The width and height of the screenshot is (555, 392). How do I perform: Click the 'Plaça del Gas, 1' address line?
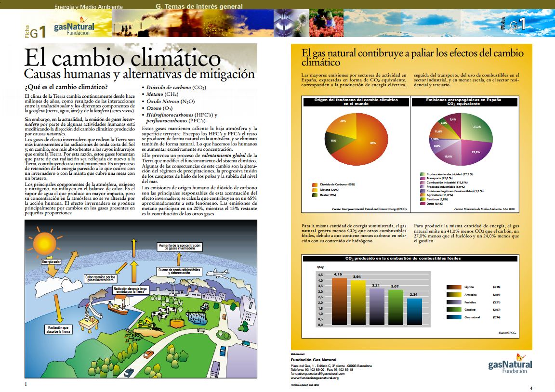click(x=331, y=366)
